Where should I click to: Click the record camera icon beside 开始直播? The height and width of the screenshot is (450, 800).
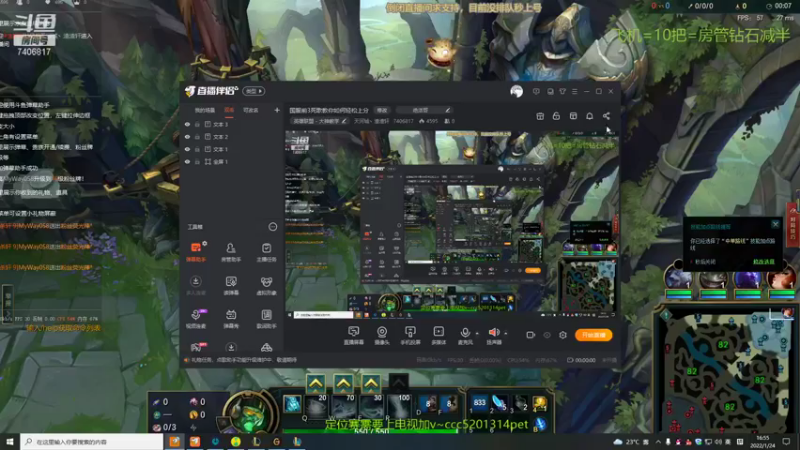pos(531,335)
